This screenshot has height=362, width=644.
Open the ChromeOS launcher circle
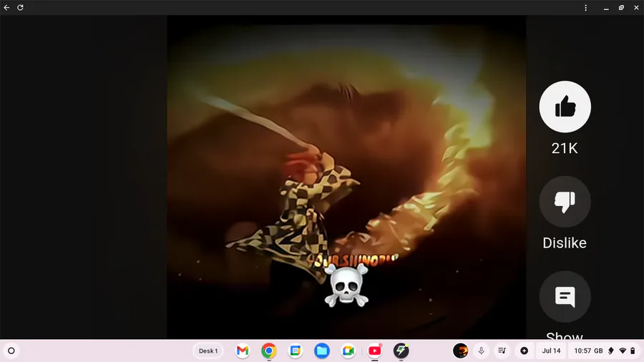tap(11, 351)
